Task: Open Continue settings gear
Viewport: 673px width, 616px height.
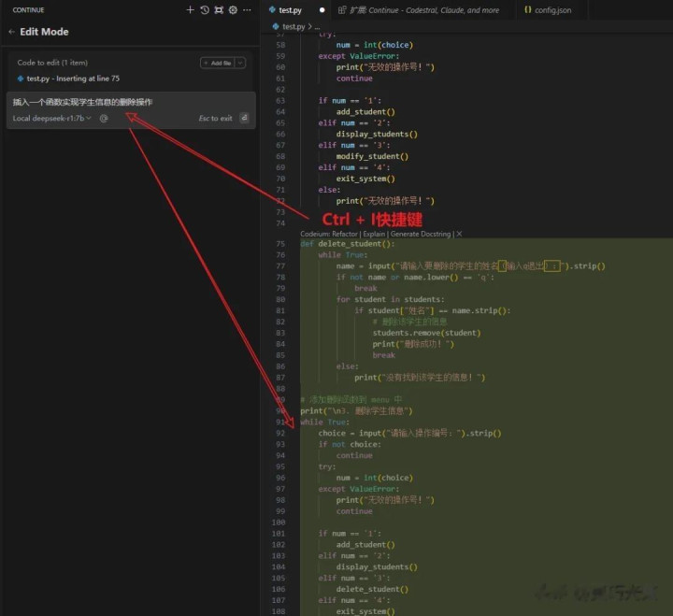Action: click(233, 10)
